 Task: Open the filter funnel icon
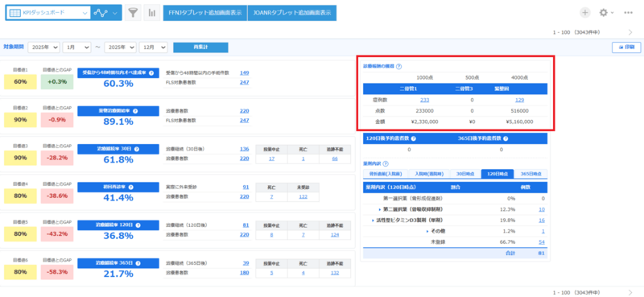(x=132, y=13)
